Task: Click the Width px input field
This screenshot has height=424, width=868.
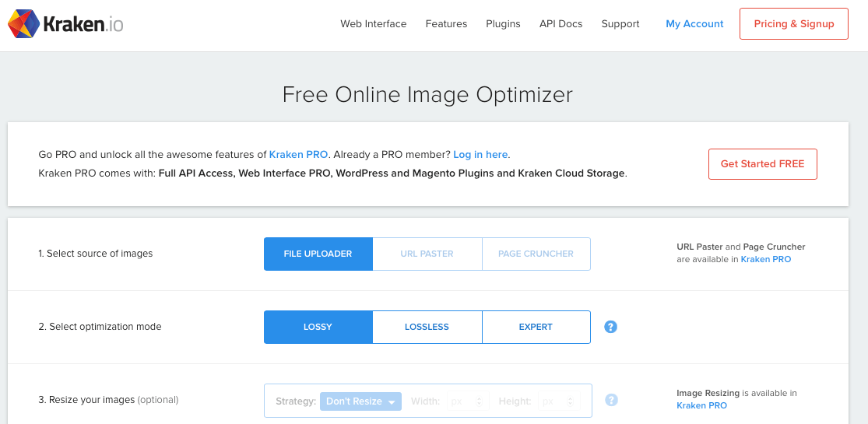Action: pos(468,401)
